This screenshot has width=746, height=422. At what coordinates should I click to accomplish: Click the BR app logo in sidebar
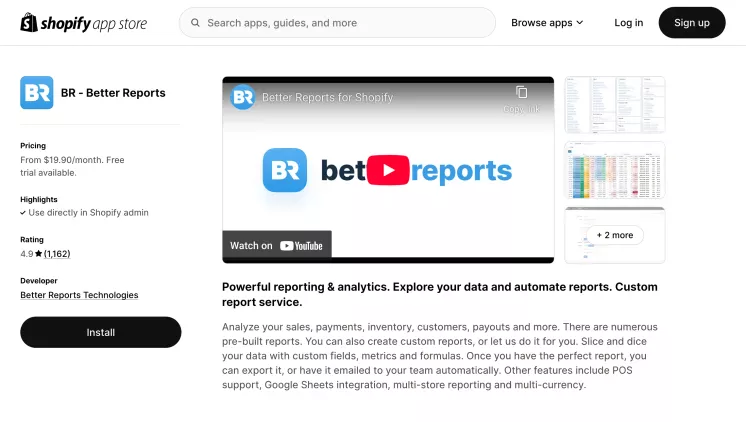point(37,93)
